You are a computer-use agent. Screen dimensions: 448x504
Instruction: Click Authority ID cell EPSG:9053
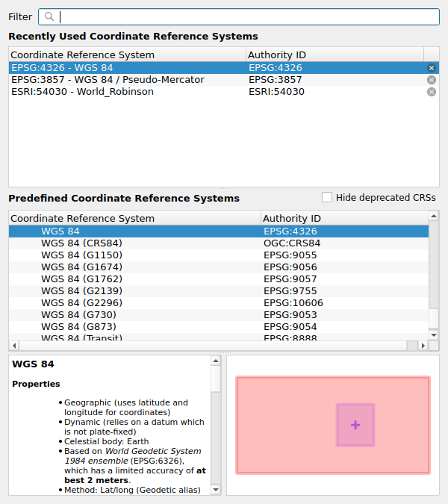(x=290, y=314)
